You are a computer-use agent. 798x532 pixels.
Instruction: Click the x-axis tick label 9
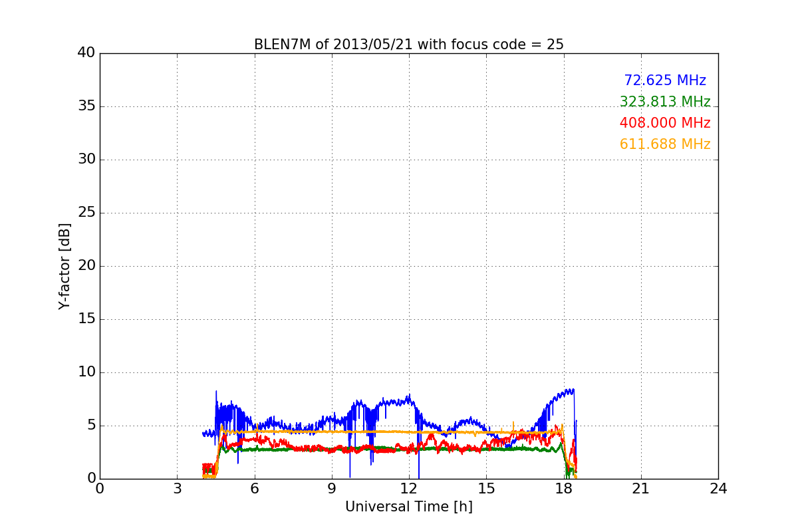point(332,489)
